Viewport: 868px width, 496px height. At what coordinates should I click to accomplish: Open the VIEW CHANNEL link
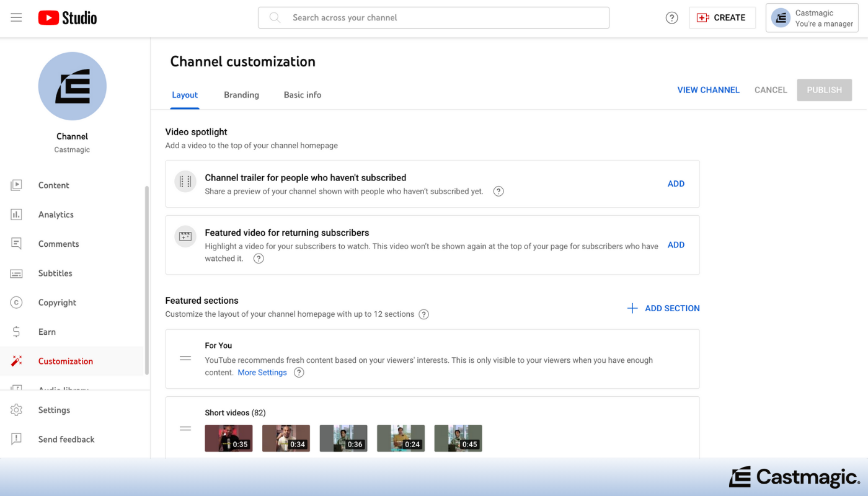(708, 90)
